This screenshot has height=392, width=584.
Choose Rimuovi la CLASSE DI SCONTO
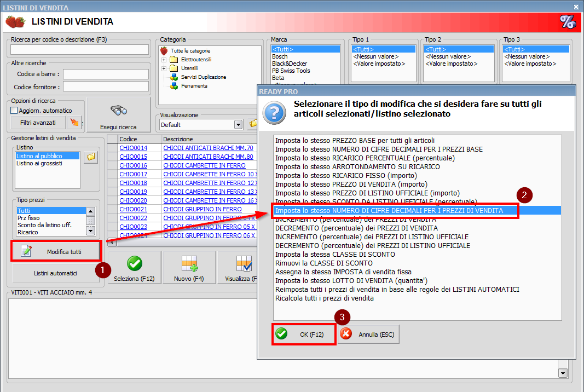point(324,263)
